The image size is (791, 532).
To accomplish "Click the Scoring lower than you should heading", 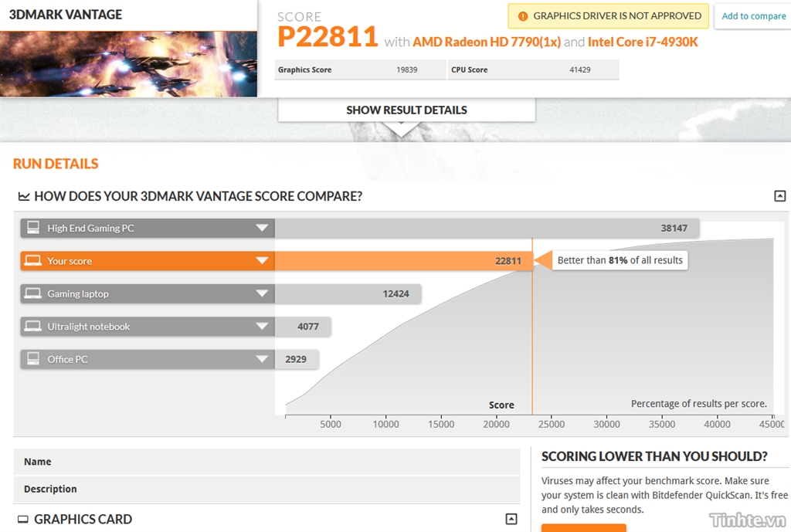I will (654, 456).
